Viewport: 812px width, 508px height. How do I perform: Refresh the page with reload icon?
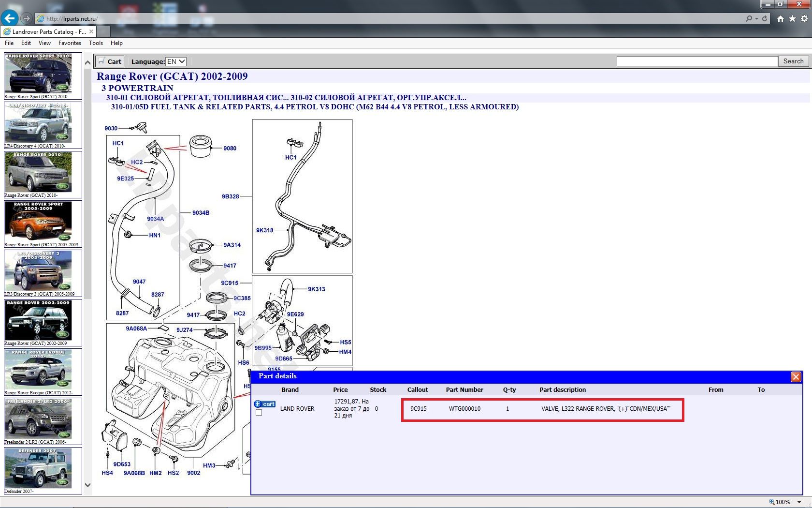[765, 18]
